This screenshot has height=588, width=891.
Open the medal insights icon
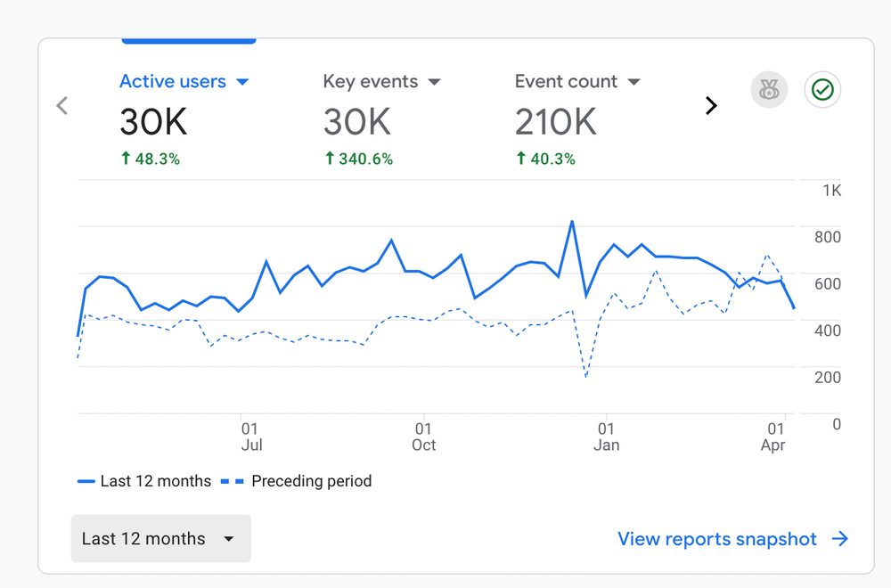click(769, 90)
